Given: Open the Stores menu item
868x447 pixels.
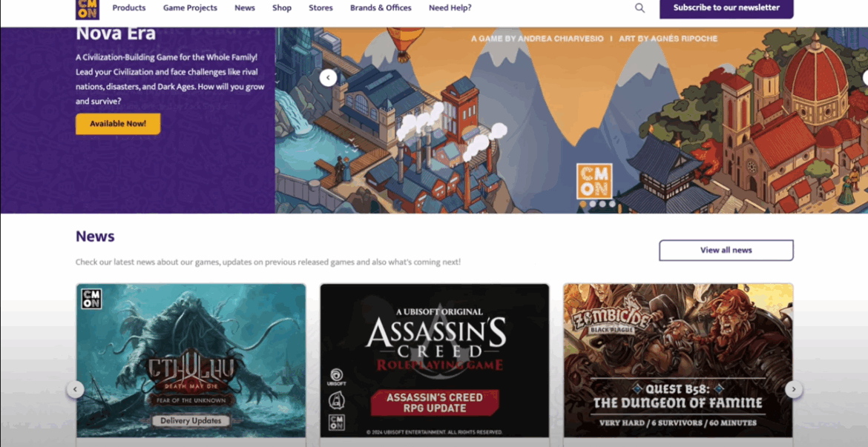Looking at the screenshot, I should tap(321, 8).
